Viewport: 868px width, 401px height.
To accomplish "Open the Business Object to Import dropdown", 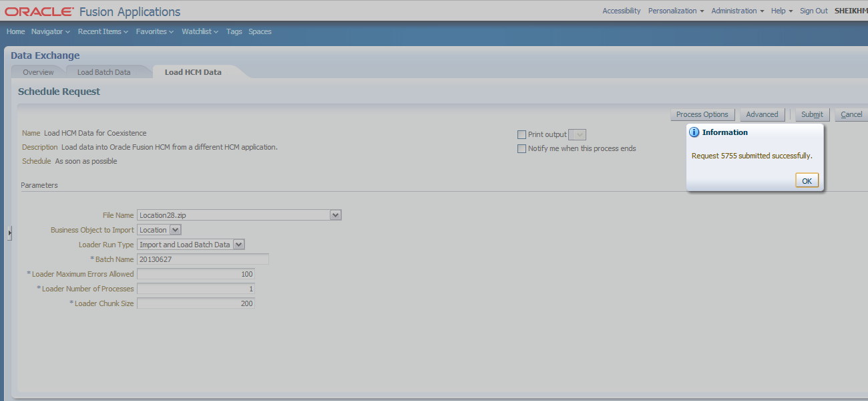I will point(175,229).
